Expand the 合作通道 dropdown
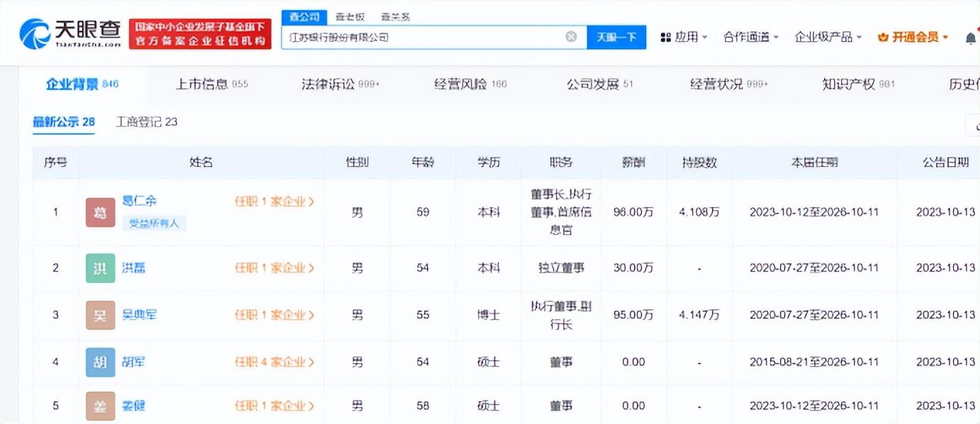The height and width of the screenshot is (424, 980). point(750,37)
